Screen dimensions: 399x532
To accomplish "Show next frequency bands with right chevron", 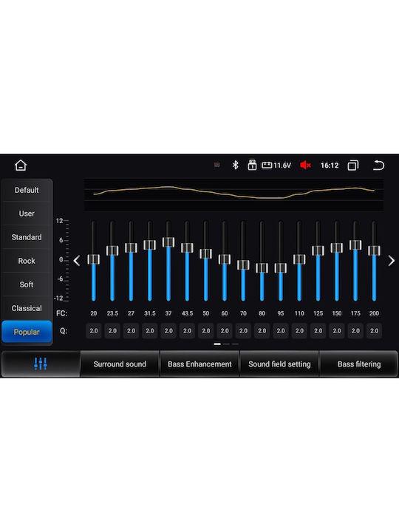I will 391,261.
